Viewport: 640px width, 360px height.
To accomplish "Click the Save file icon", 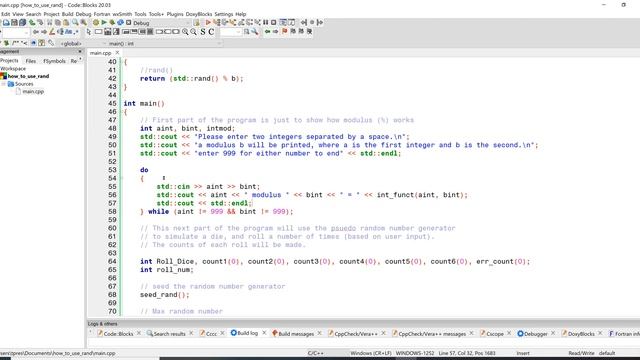I will click(x=14, y=22).
